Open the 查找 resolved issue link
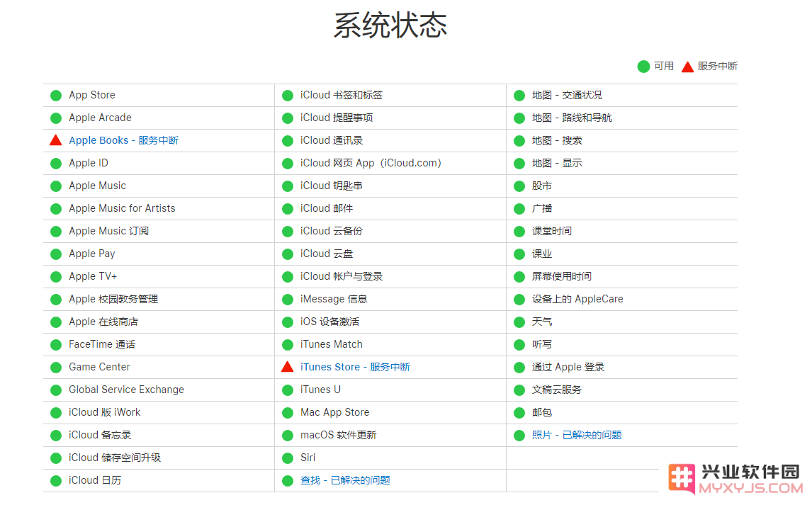The height and width of the screenshot is (505, 812). [x=345, y=480]
